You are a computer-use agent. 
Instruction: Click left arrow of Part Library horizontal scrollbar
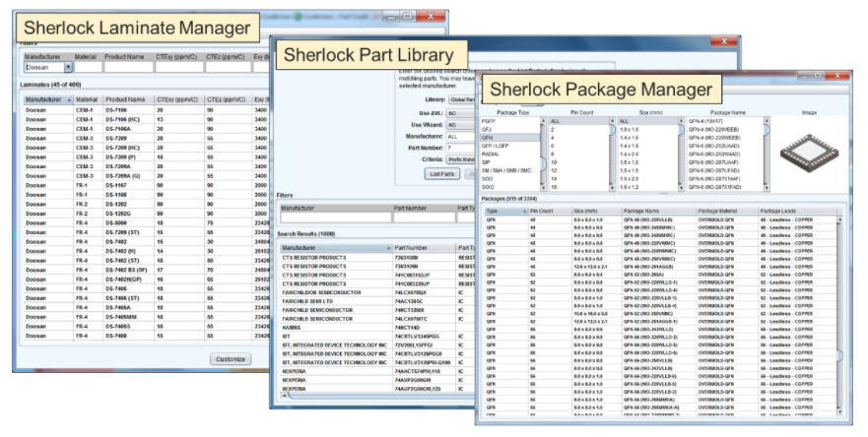tap(284, 396)
